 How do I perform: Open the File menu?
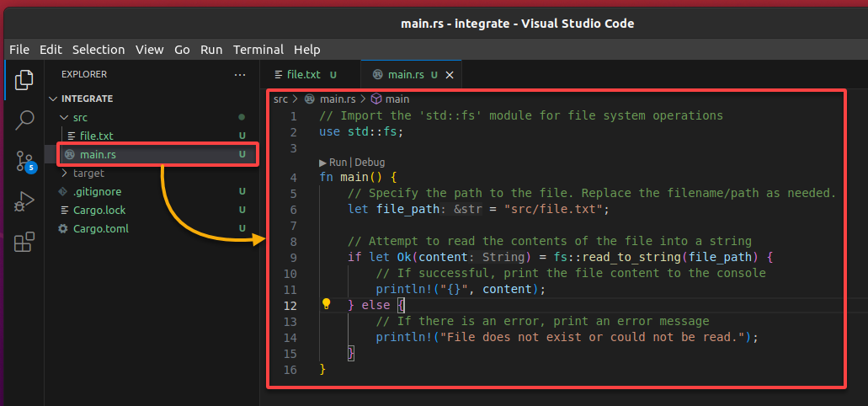[19, 50]
